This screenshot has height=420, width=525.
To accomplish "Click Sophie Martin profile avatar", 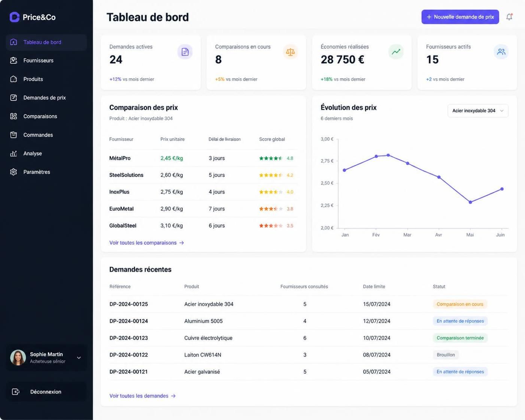I will tap(18, 357).
